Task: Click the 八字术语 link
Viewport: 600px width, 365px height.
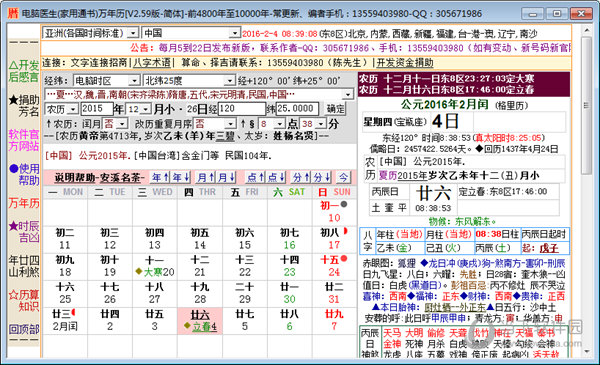Action: (x=152, y=63)
